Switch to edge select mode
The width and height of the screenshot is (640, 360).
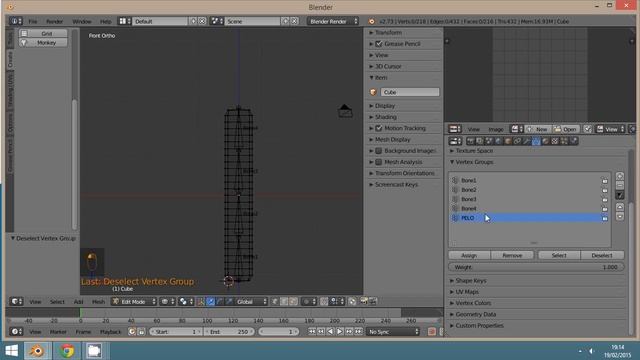(284, 302)
